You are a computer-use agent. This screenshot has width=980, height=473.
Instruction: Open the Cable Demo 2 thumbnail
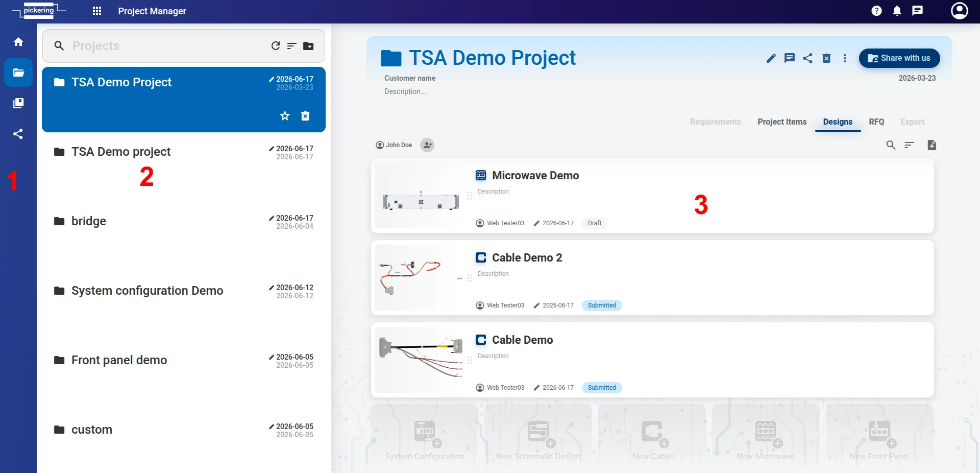(420, 277)
